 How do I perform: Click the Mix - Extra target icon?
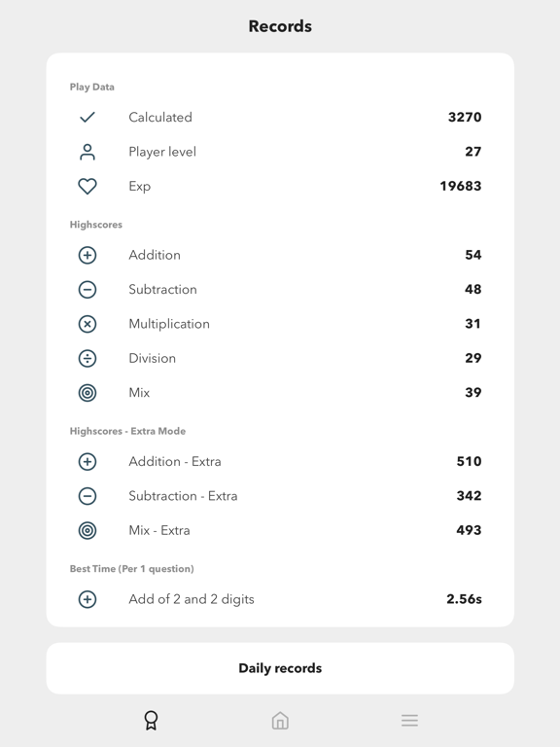click(87, 530)
